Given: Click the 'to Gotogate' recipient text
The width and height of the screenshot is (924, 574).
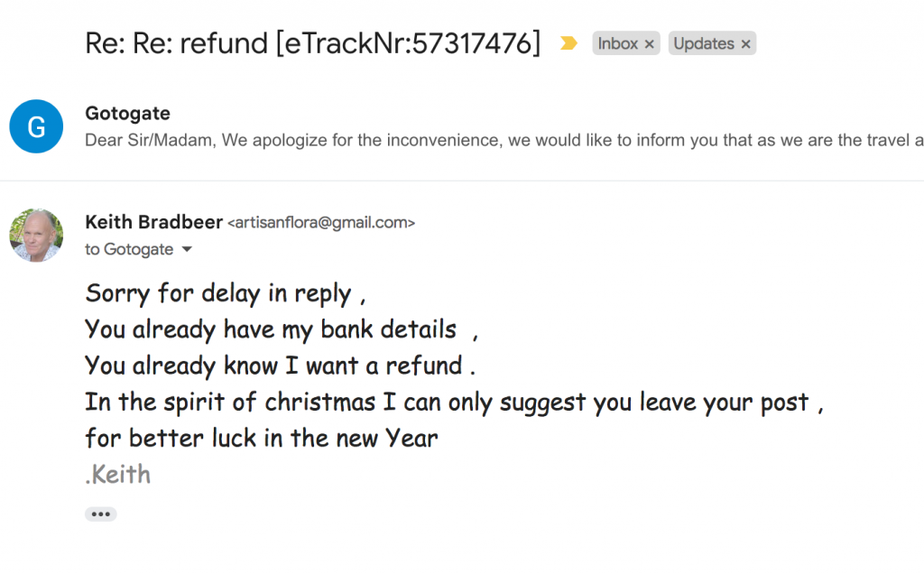Looking at the screenshot, I should click(x=129, y=250).
